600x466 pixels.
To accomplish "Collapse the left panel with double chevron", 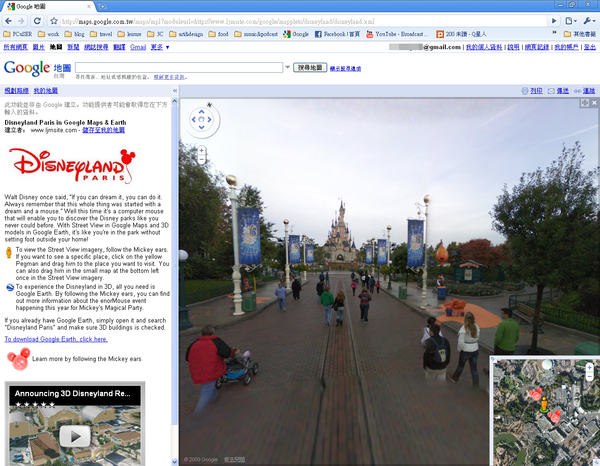I will point(174,91).
